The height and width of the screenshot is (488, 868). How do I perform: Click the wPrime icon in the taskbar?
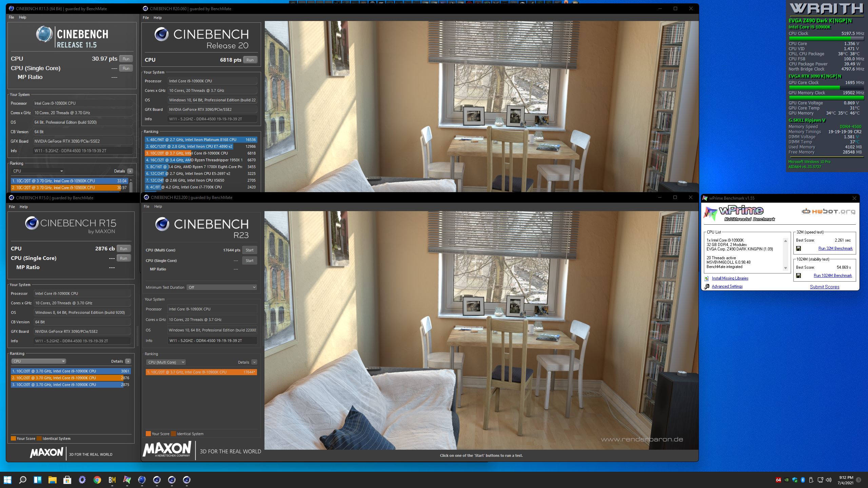(x=127, y=480)
